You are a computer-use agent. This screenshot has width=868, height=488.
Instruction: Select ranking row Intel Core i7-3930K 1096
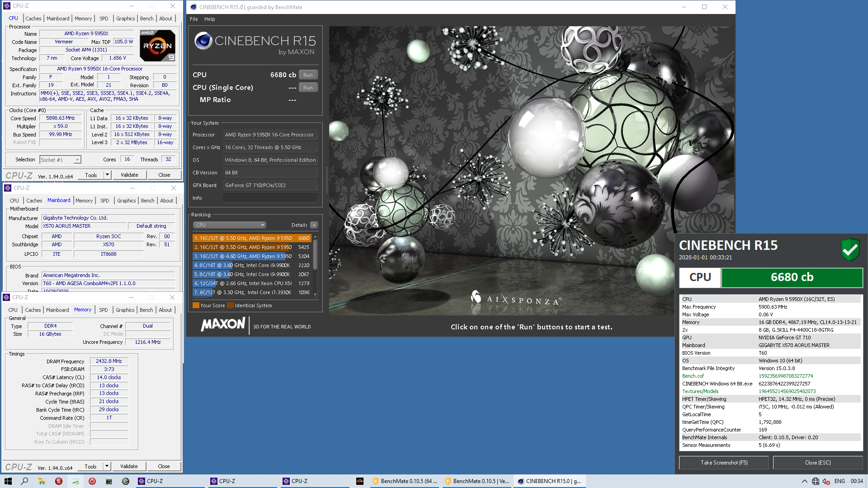coord(252,292)
